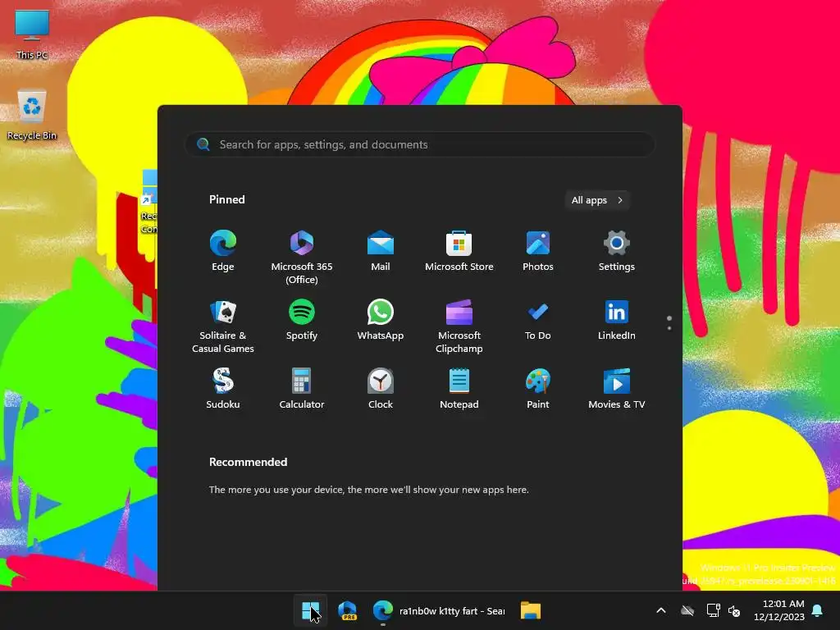Go to next pinned apps page dot
Screen dimensions: 840x630
click(x=669, y=328)
